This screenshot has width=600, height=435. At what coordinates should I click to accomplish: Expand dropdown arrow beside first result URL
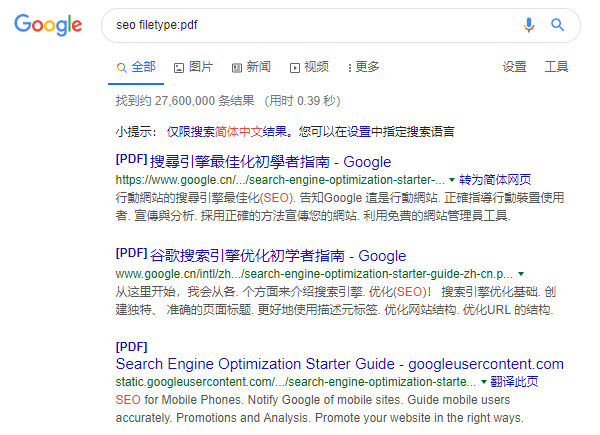click(452, 180)
